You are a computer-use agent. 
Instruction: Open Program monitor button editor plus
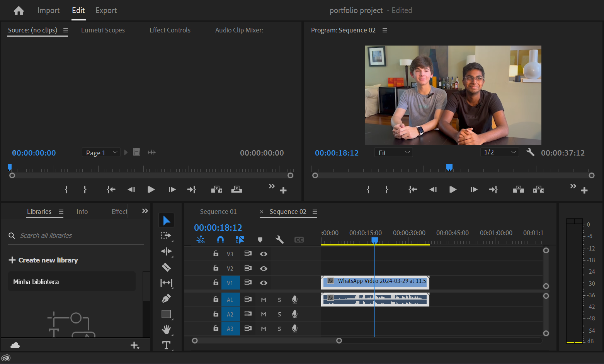click(x=584, y=190)
